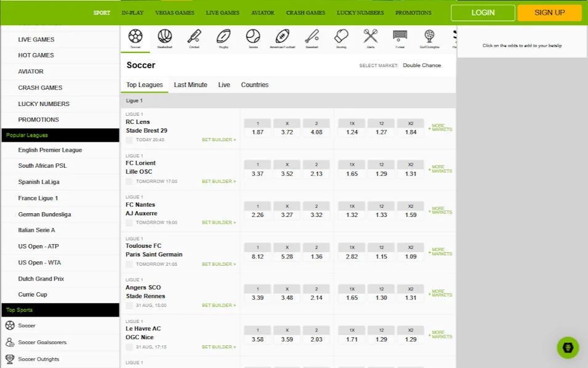The image size is (588, 368).
Task: Open Promotions in top navigation
Action: click(413, 13)
